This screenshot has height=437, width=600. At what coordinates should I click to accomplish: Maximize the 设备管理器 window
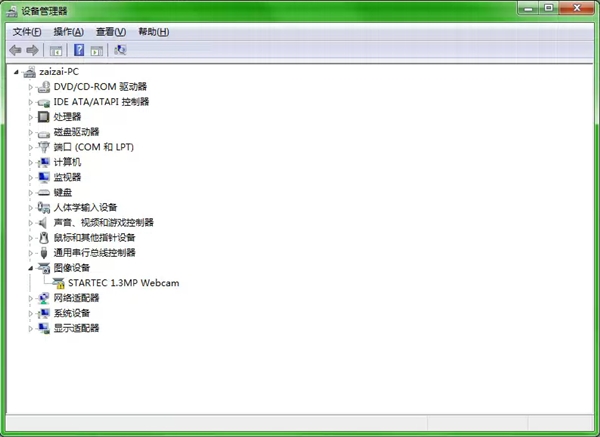click(549, 8)
